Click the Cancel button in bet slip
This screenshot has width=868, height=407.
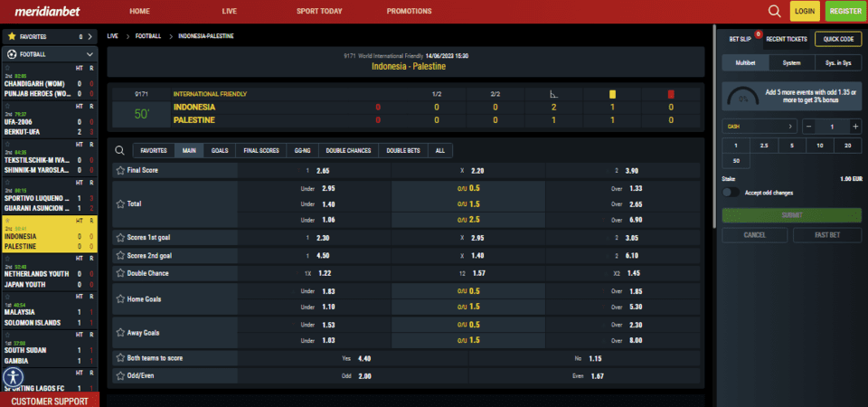(x=754, y=235)
